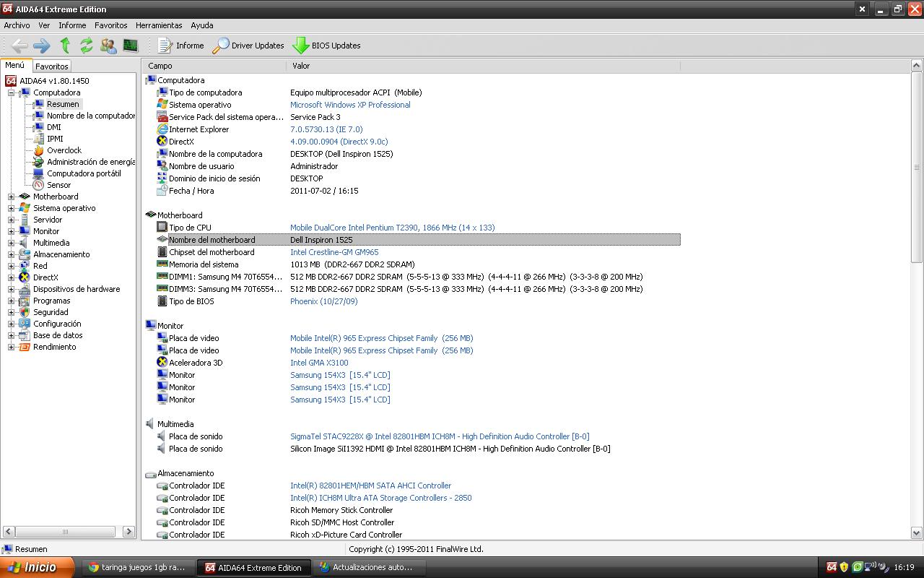Open Microsoft Windows XP Professional link
The image size is (924, 578).
[350, 105]
